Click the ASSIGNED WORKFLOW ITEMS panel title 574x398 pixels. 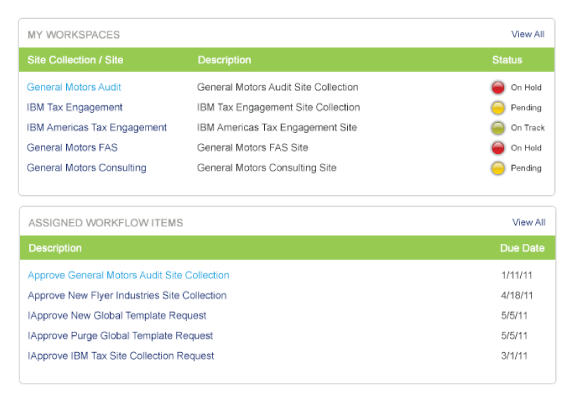[x=106, y=223]
